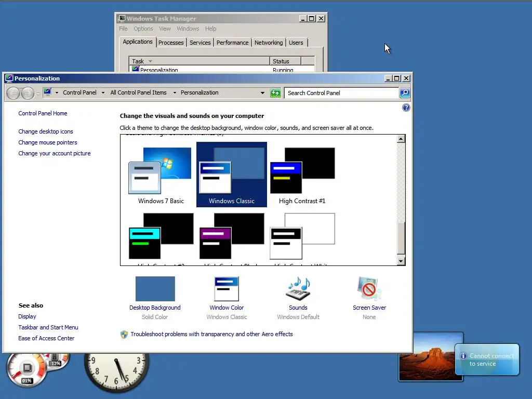Open Change your account picture link

[x=54, y=153]
